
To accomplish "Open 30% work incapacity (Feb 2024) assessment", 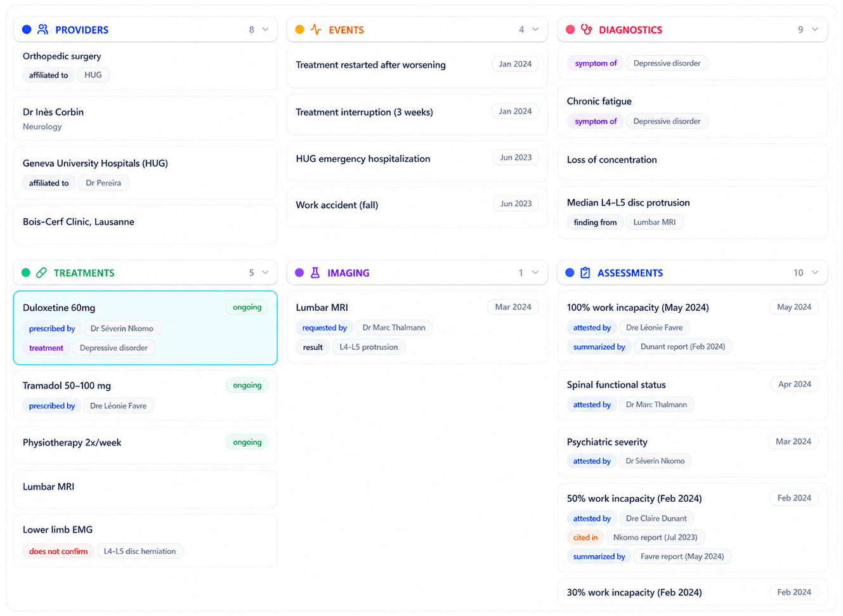I will [693, 593].
